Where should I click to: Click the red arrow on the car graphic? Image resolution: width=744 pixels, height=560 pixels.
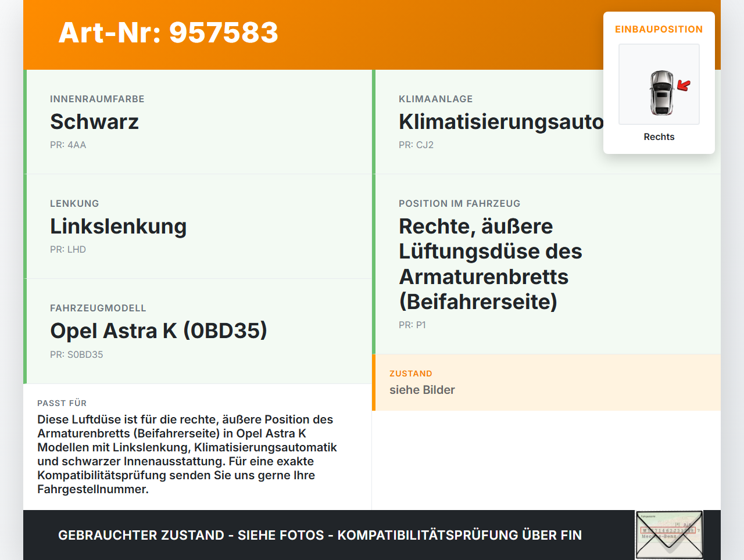(683, 86)
